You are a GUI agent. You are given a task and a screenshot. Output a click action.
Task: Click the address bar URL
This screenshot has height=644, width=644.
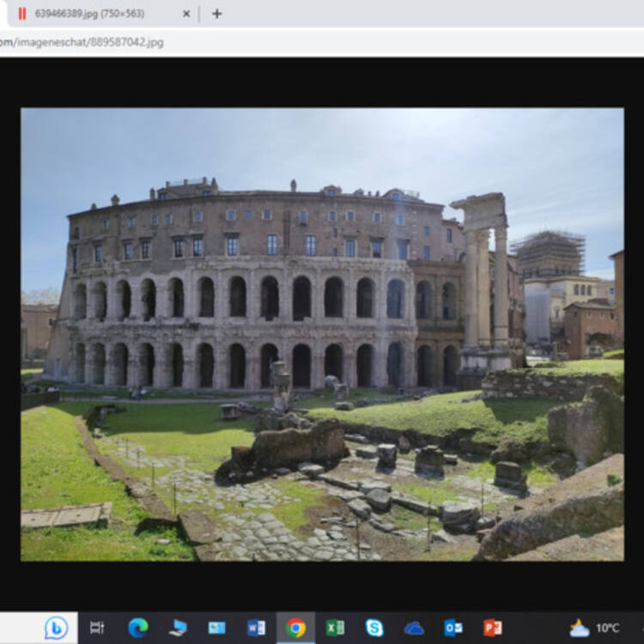82,42
